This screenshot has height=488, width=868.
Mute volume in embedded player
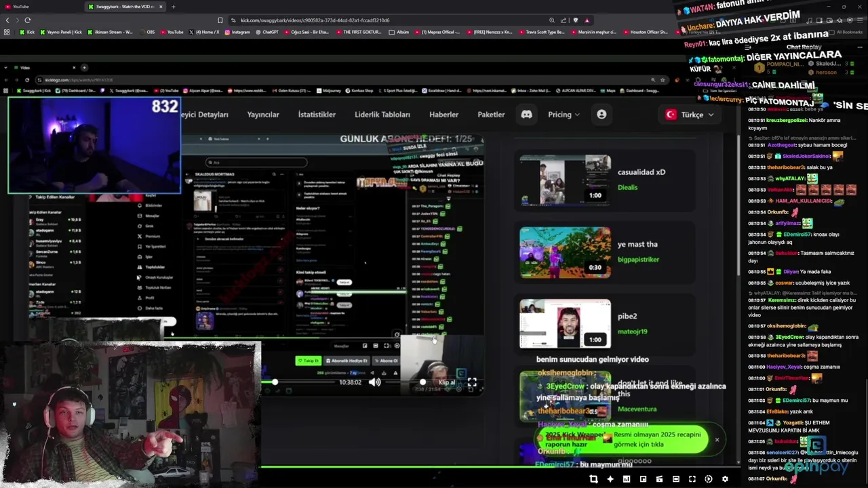coord(374,382)
